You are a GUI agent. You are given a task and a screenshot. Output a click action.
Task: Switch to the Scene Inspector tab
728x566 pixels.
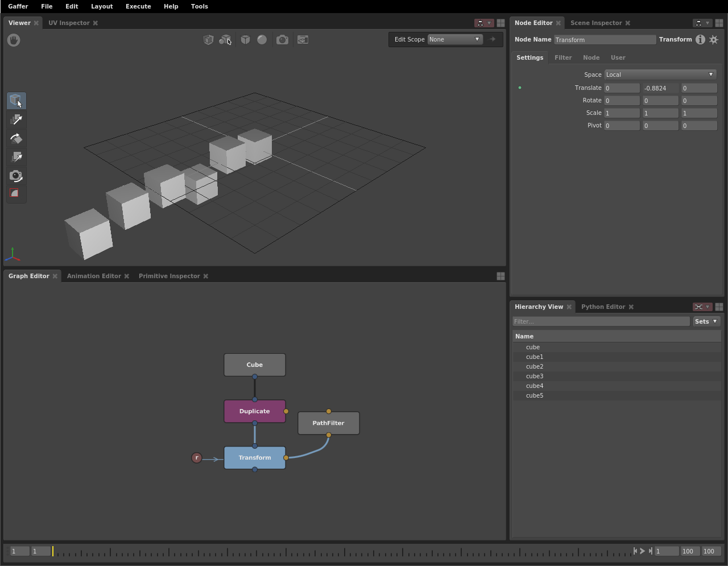pyautogui.click(x=595, y=23)
